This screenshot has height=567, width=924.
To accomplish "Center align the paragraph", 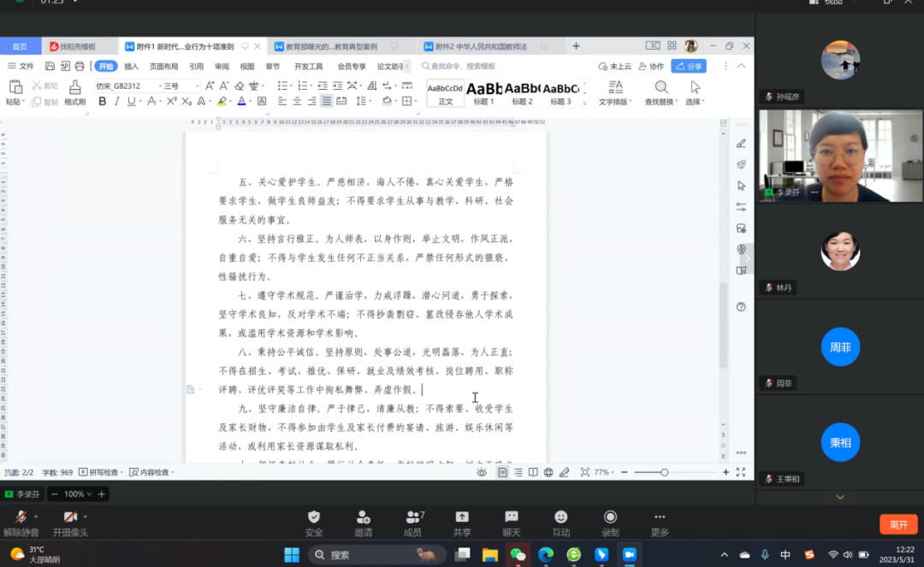I will pos(297,101).
